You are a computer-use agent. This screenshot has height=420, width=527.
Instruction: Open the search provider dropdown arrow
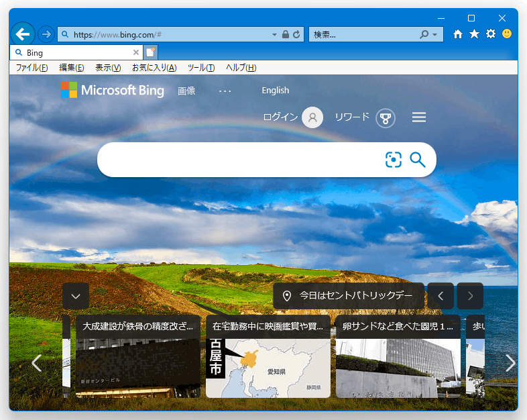(435, 35)
